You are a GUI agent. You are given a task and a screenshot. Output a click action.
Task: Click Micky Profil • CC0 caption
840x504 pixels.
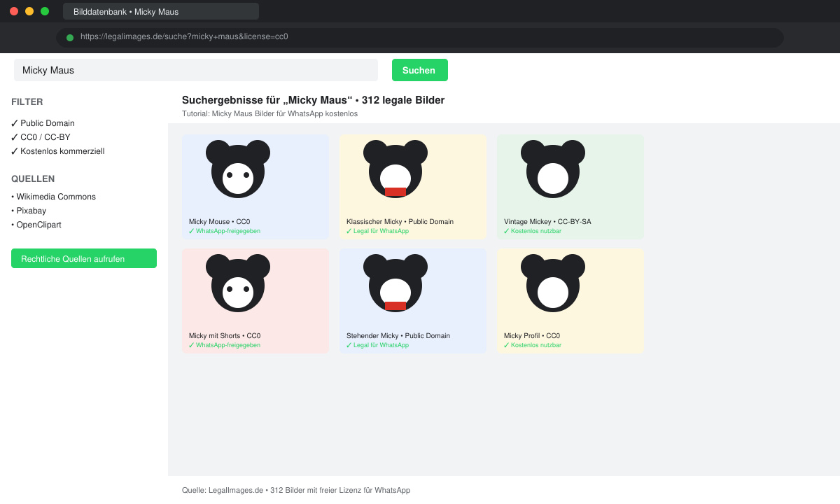pos(532,336)
